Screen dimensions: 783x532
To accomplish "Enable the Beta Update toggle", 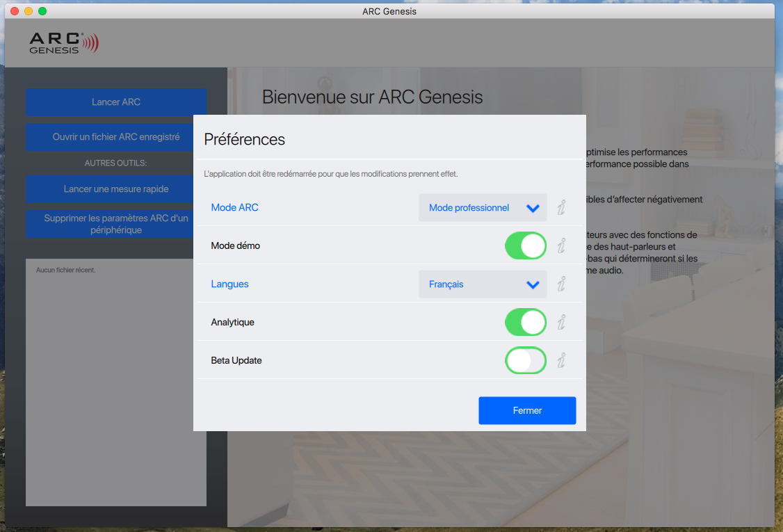I will click(525, 360).
